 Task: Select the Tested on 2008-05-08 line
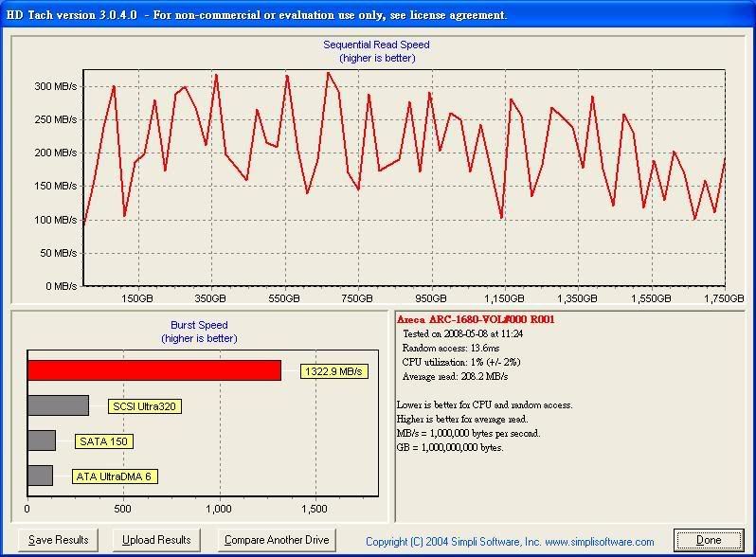coord(463,333)
